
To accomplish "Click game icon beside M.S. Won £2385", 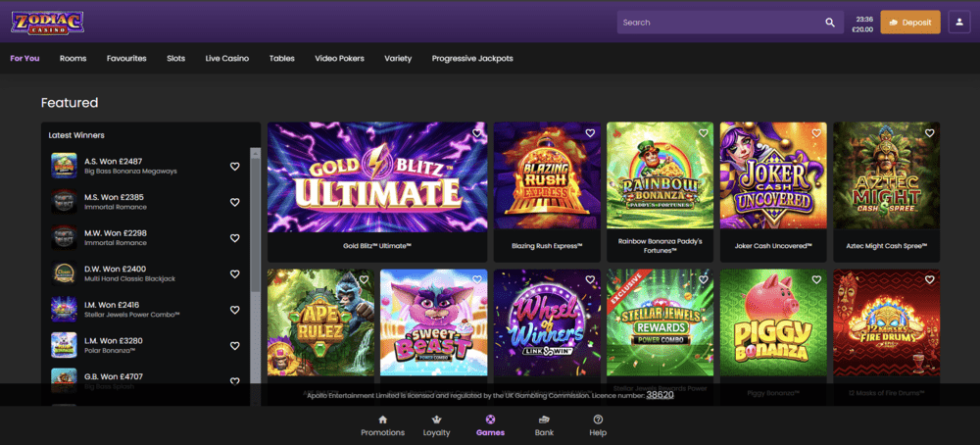I will tap(64, 202).
